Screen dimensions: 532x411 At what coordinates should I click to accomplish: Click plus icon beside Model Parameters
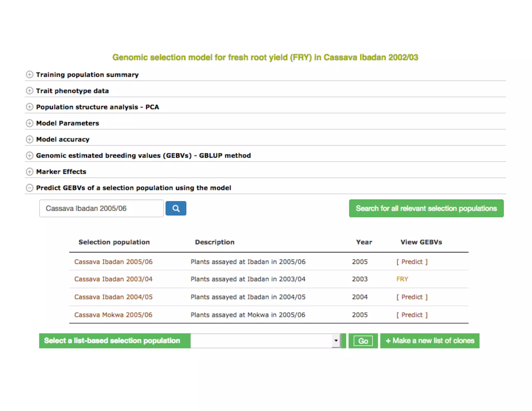30,123
